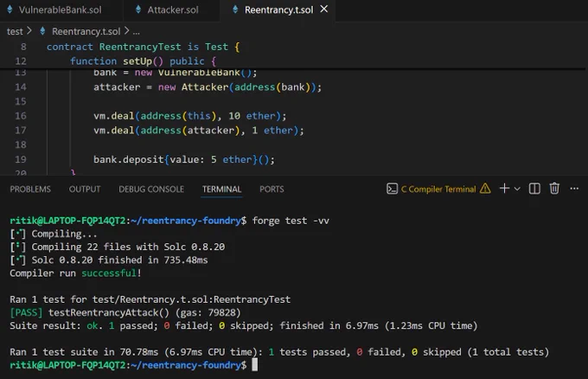This screenshot has width=588, height=379.
Task: Click sticky line 'function setUp() public'
Action: (x=143, y=61)
